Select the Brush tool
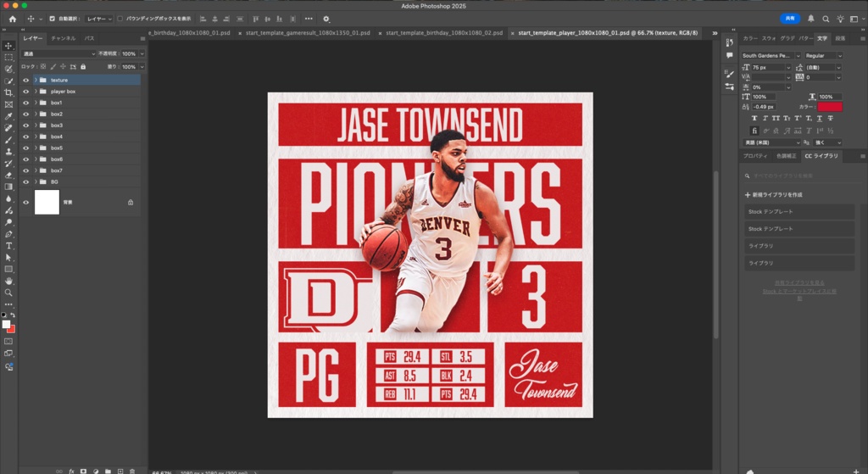Image resolution: width=868 pixels, height=474 pixels. (x=8, y=140)
